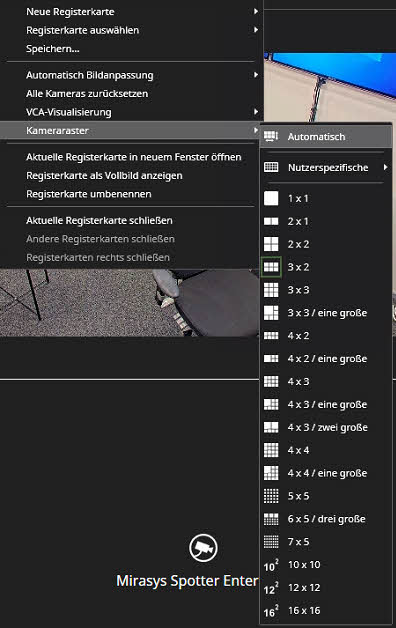The image size is (396, 628).
Task: Click the camera view showing the blue screen
Action: 330,87
